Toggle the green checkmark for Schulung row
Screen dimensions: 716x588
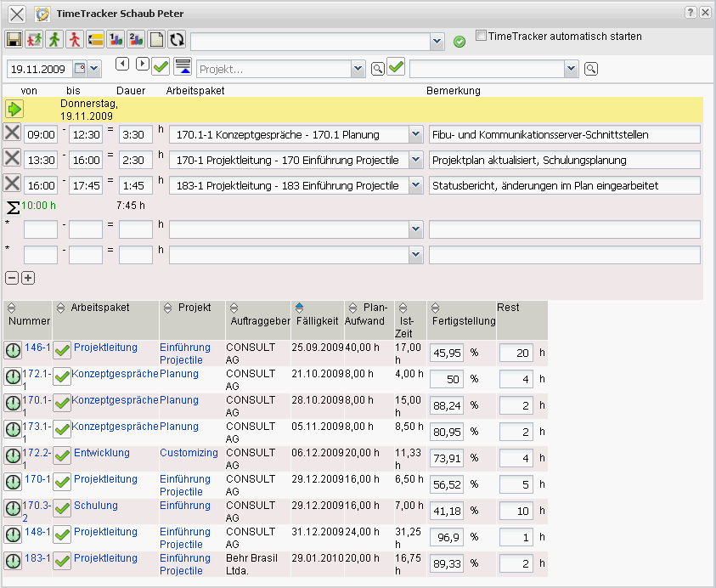[62, 508]
